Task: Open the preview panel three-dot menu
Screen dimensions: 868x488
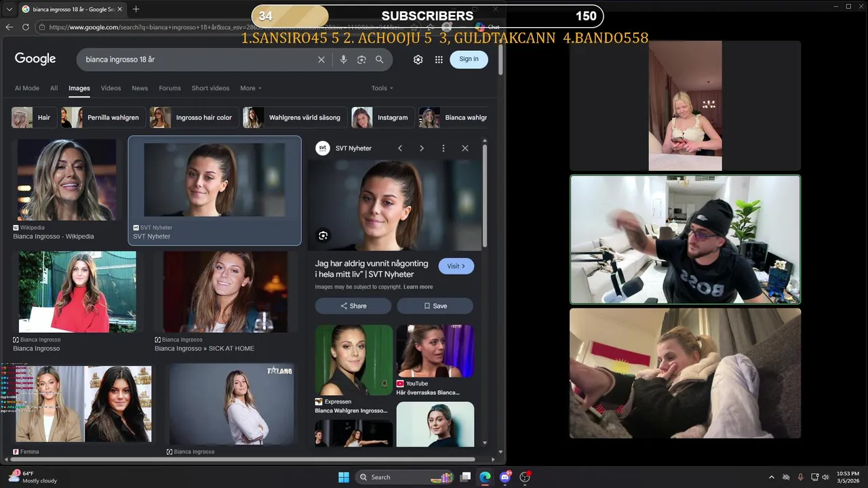Action: tap(443, 148)
